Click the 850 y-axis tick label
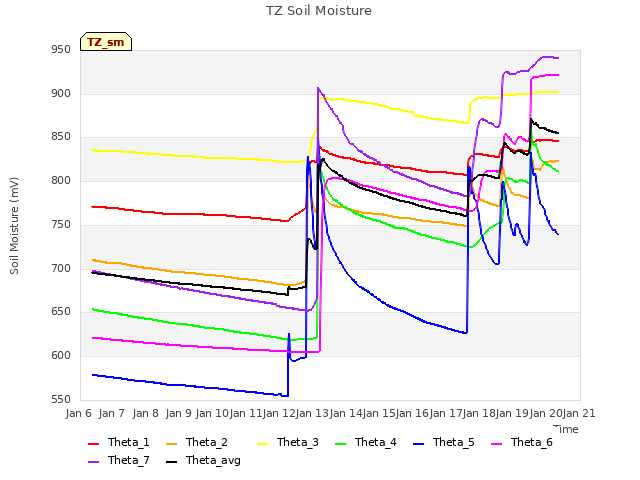The width and height of the screenshot is (640, 480). click(x=61, y=137)
